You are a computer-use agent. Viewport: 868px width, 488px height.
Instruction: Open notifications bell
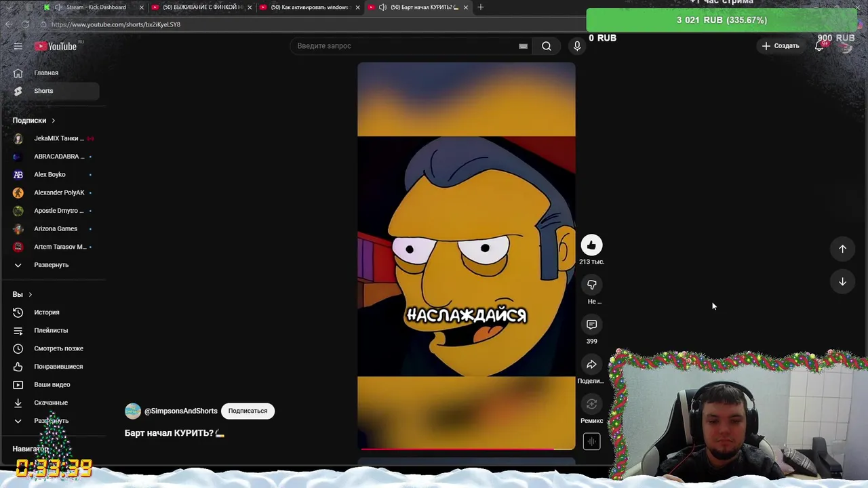(x=819, y=46)
